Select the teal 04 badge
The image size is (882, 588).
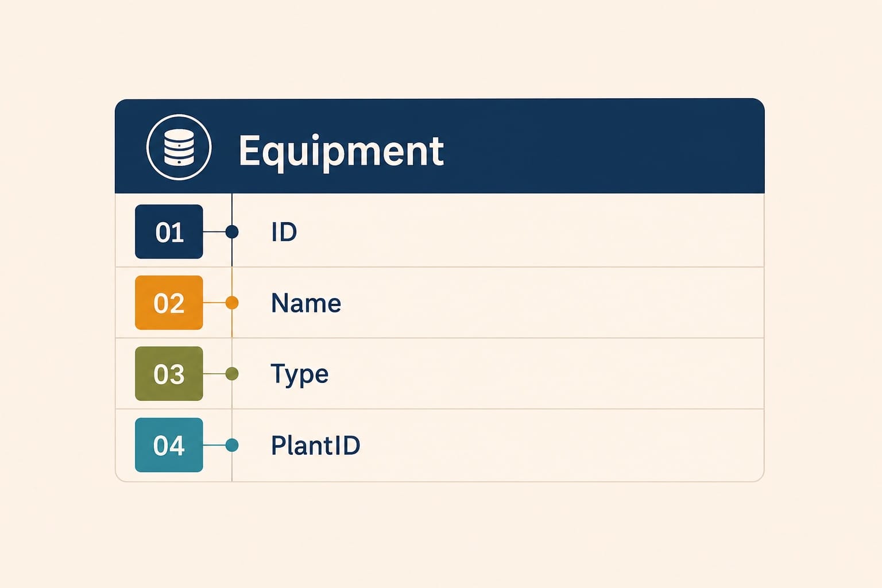pos(169,445)
